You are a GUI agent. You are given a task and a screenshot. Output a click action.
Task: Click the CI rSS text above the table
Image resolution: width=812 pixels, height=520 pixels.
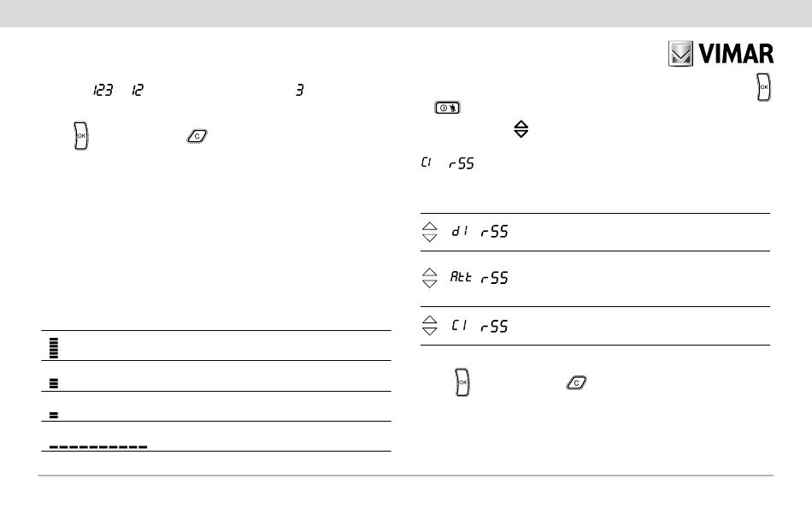[x=447, y=163]
